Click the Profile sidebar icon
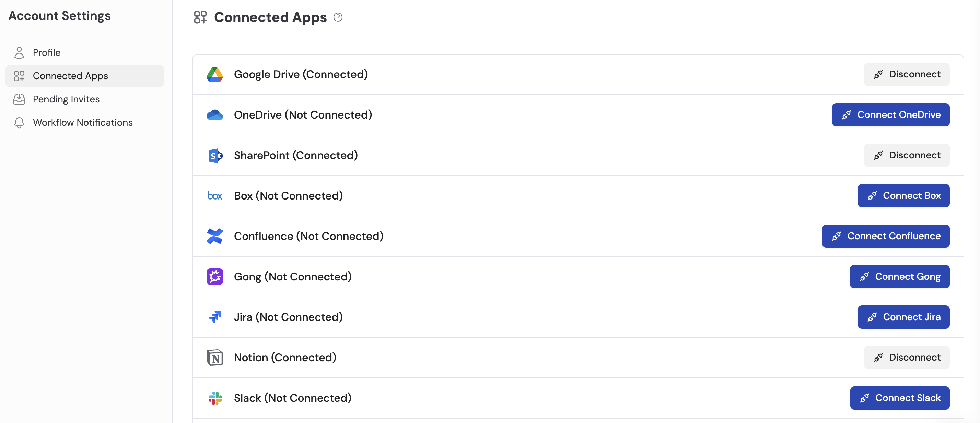Image resolution: width=980 pixels, height=423 pixels. pos(20,52)
